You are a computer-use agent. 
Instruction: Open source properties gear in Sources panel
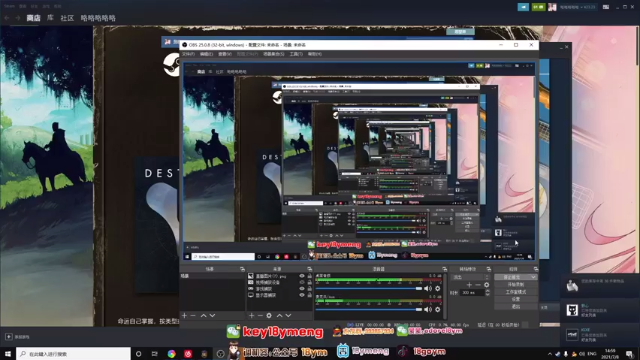tap(269, 316)
